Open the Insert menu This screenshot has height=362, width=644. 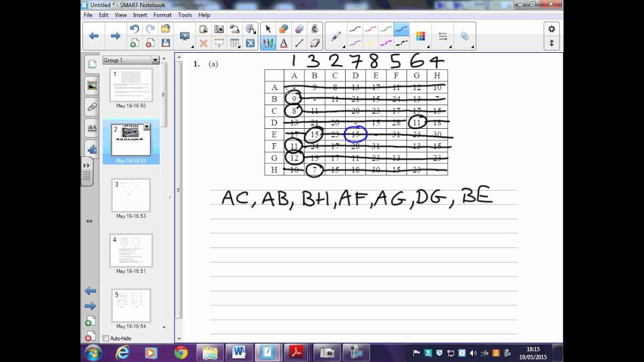pos(140,15)
